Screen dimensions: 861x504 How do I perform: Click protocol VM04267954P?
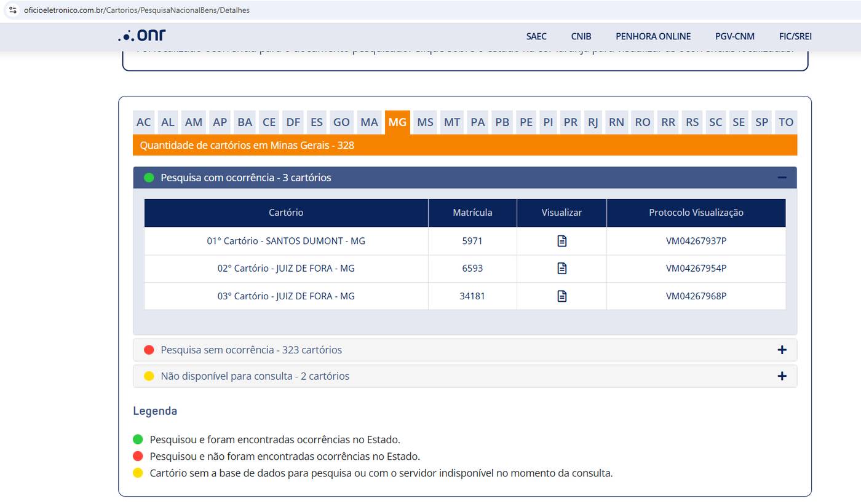pyautogui.click(x=696, y=268)
